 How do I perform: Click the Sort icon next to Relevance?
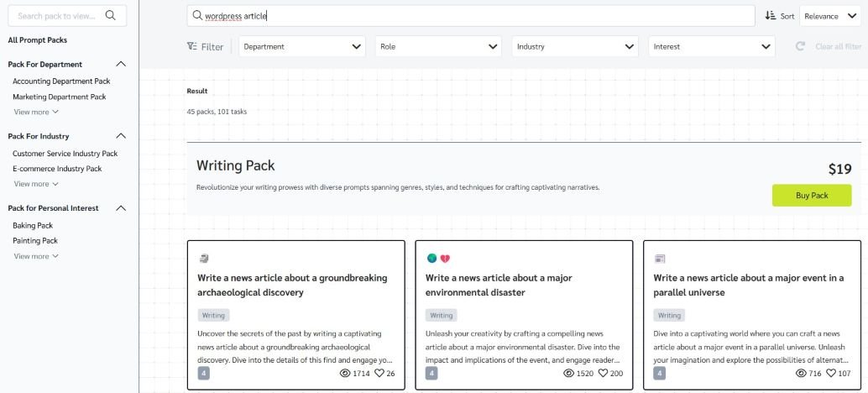point(771,15)
